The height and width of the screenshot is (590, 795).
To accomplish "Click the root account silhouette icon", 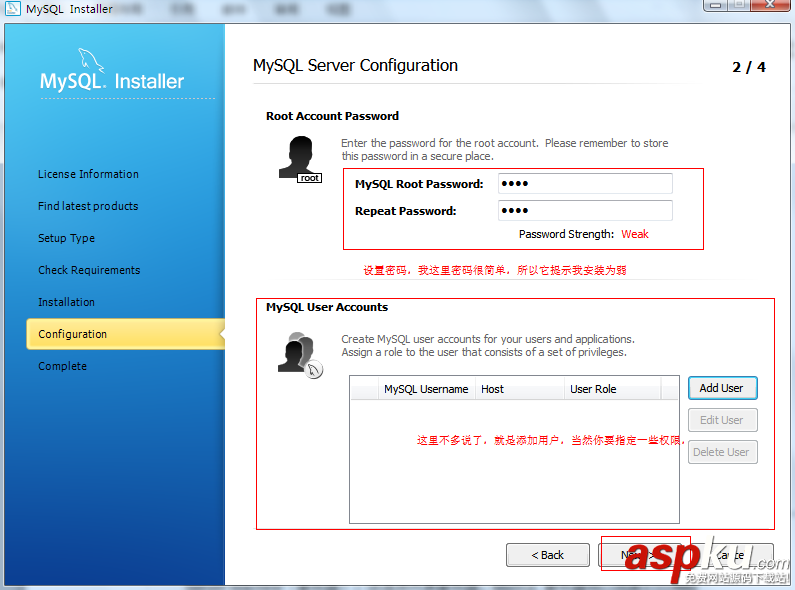I will click(x=300, y=159).
